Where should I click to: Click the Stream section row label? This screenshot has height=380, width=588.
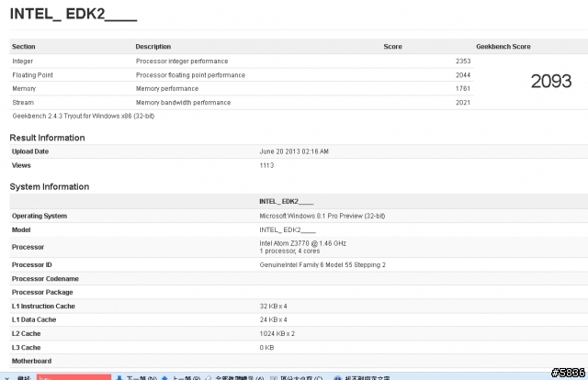23,102
